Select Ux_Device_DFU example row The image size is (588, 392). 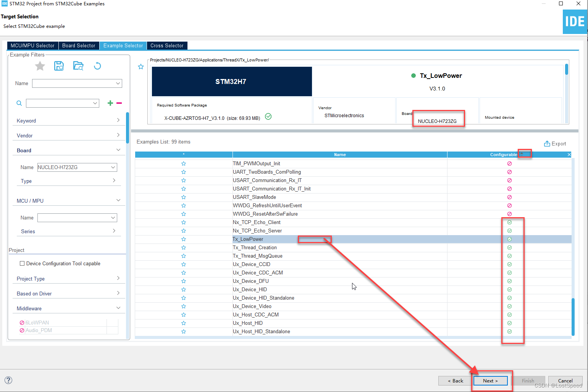click(353, 281)
